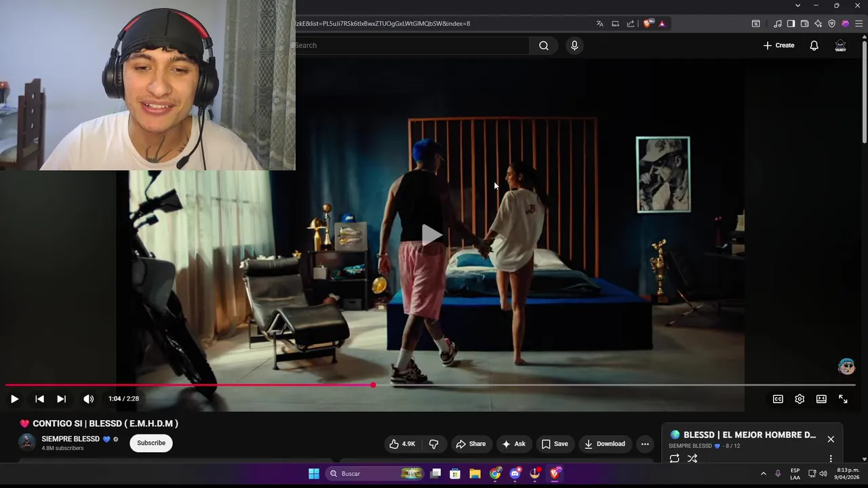Switch to theater mode button
Image resolution: width=868 pixels, height=488 pixels.
point(821,399)
